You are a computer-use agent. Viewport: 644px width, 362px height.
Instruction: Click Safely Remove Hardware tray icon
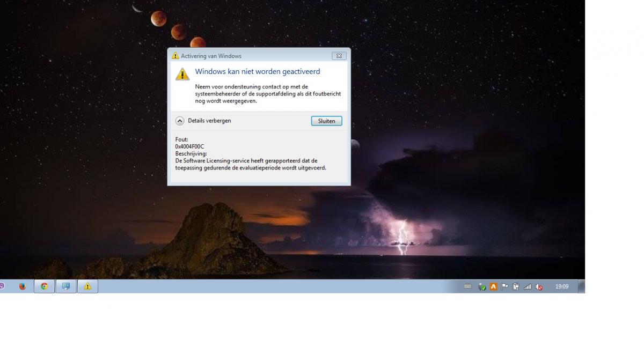coord(482,287)
